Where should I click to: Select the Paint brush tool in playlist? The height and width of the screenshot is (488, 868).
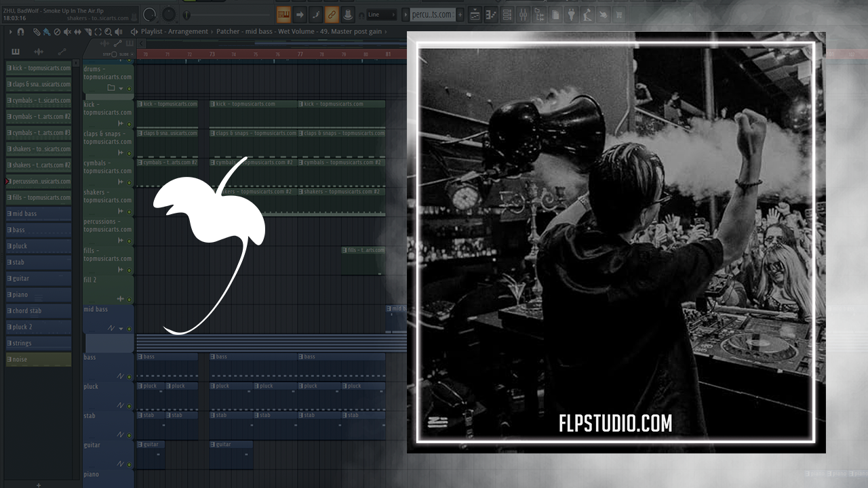click(x=47, y=32)
